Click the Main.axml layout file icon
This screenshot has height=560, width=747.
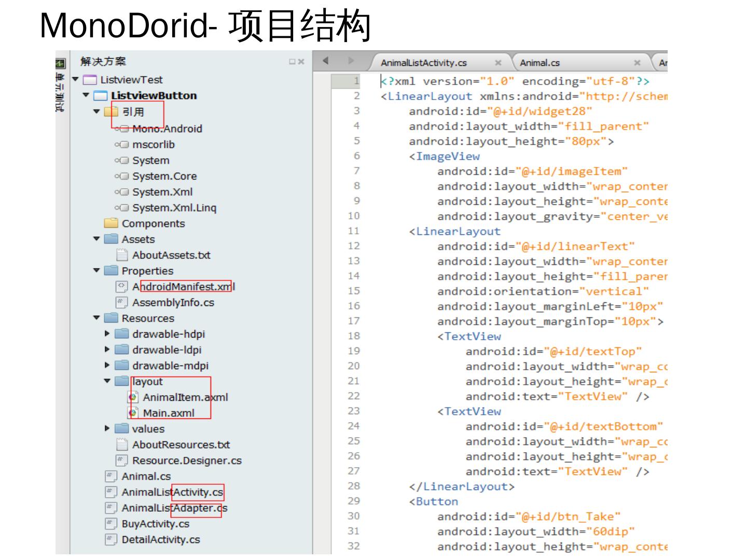(x=133, y=413)
